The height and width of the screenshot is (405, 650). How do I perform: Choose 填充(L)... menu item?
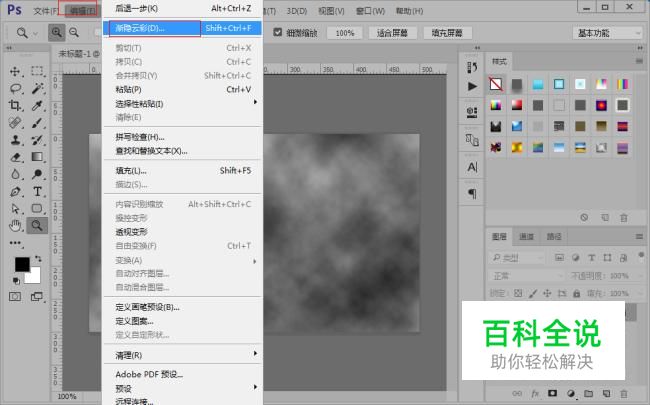pyautogui.click(x=183, y=170)
